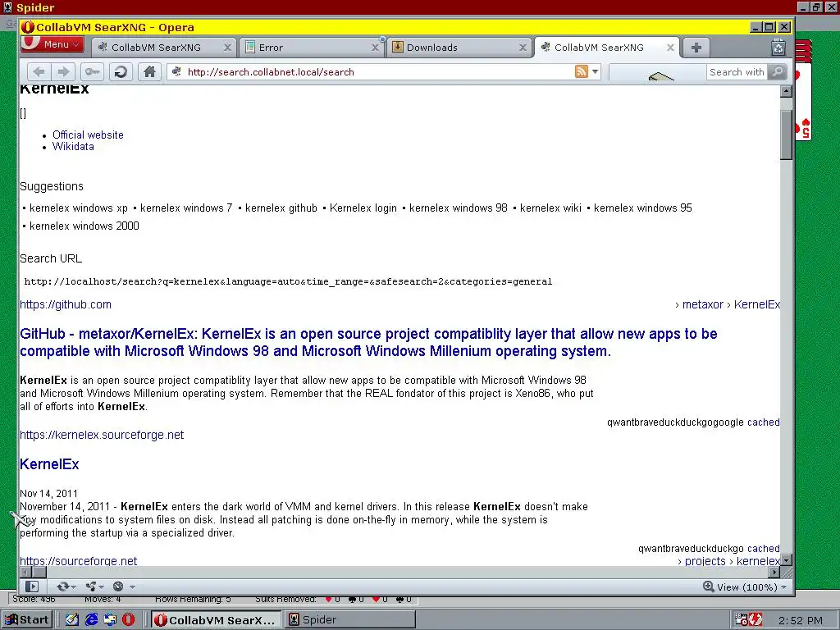
Task: Open the KernelEx sourceforge result title
Action: pyautogui.click(x=49, y=464)
